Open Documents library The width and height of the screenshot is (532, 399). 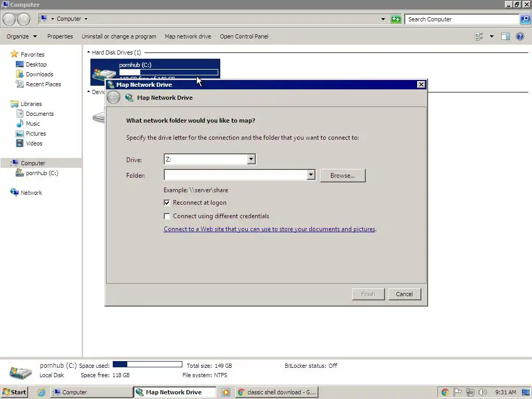pos(39,114)
